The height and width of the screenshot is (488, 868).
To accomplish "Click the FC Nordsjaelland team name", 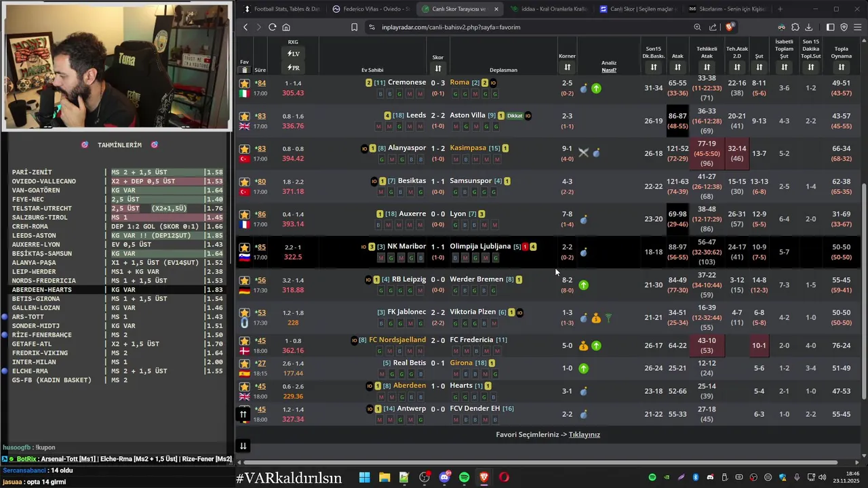I will (x=397, y=340).
